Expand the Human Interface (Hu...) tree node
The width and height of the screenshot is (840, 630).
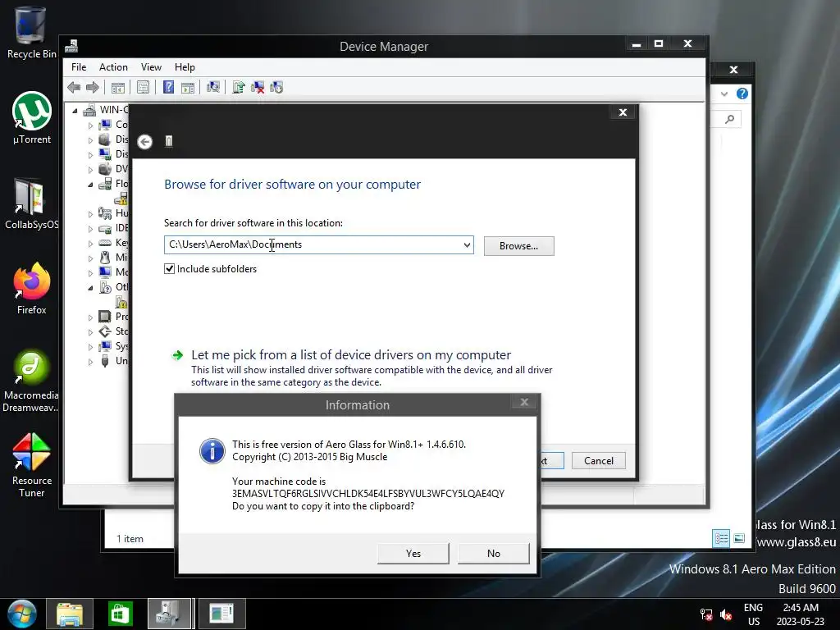coord(90,214)
